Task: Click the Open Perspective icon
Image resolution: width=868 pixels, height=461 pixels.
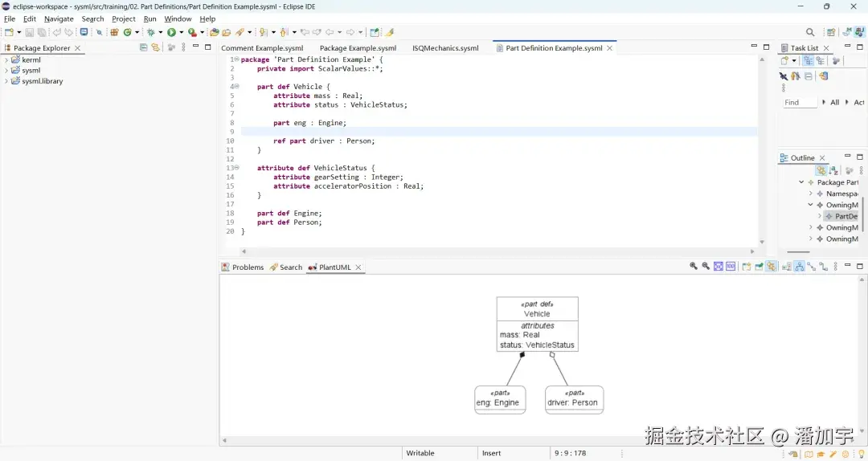Action: [831, 32]
